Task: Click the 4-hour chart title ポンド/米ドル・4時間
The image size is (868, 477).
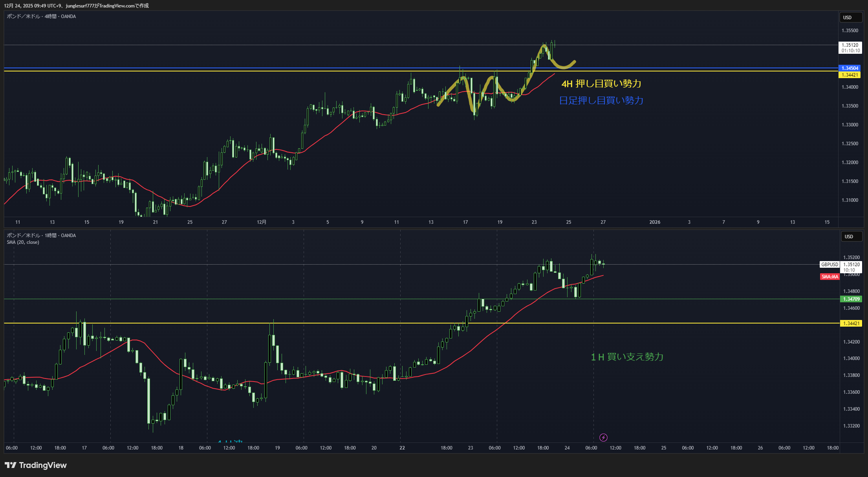Action: tap(41, 16)
